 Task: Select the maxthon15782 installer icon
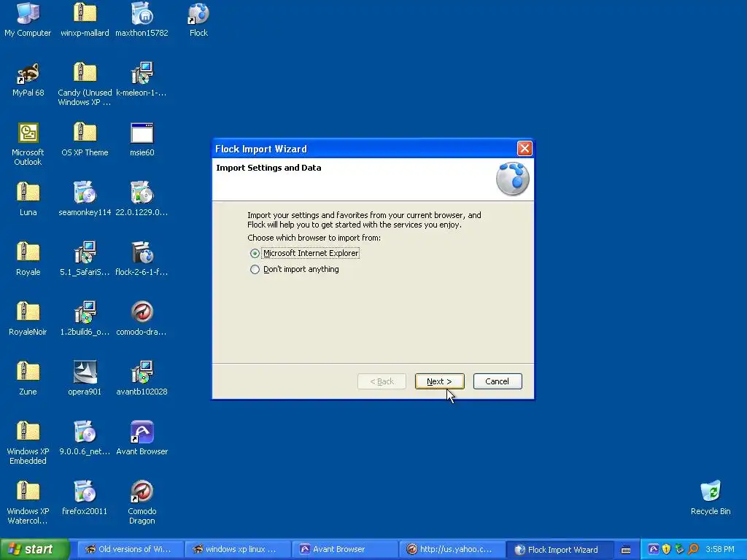142,20
